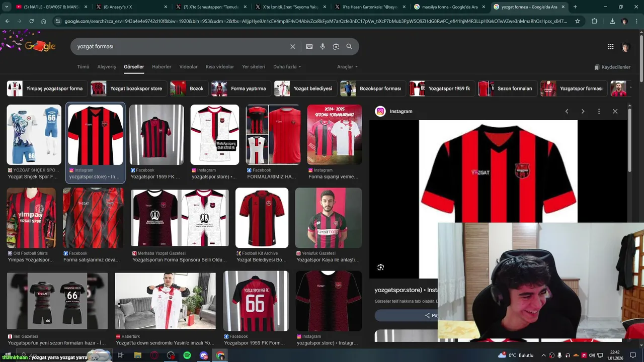The height and width of the screenshot is (362, 644).
Task: Open the weather widget showing 0°C Bulutlu
Action: tap(516, 355)
